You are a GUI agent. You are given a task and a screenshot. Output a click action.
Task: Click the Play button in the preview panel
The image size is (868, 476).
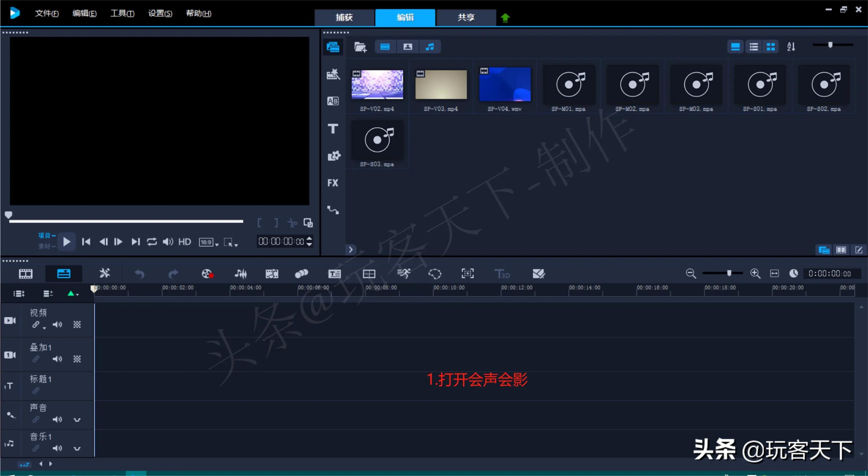coord(67,241)
